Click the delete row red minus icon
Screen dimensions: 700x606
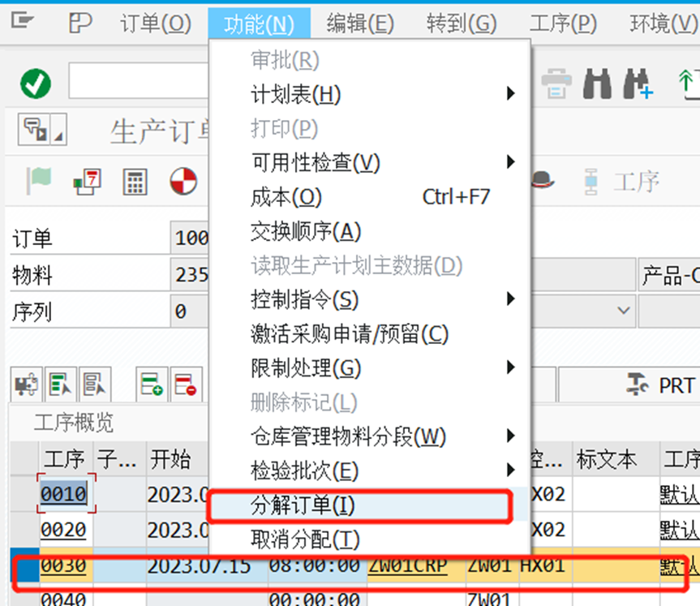pyautogui.click(x=186, y=385)
